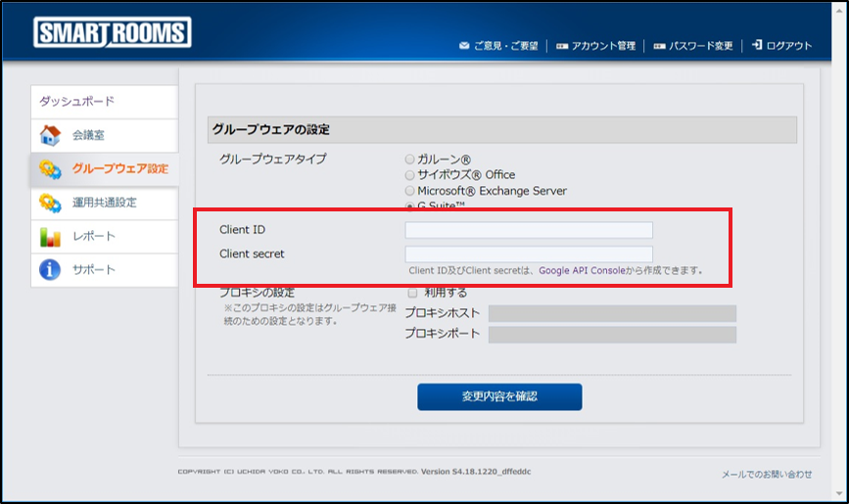Open the レポート sidebar menu item
Screen dimensions: 849x504
[x=93, y=236]
